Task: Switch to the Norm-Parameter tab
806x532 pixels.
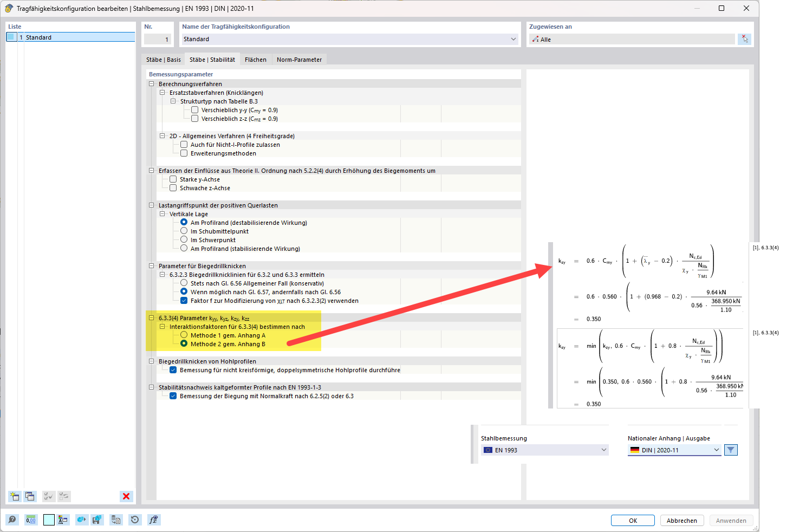Action: 299,60
